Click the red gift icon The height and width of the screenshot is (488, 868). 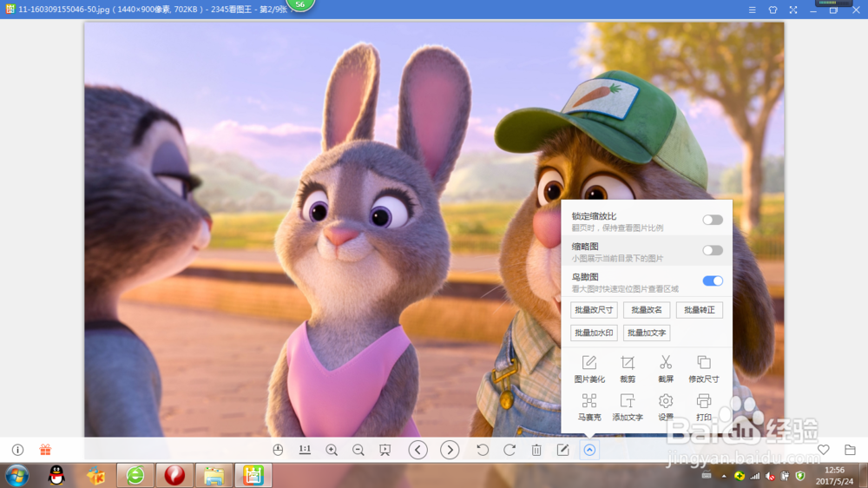pyautogui.click(x=45, y=450)
